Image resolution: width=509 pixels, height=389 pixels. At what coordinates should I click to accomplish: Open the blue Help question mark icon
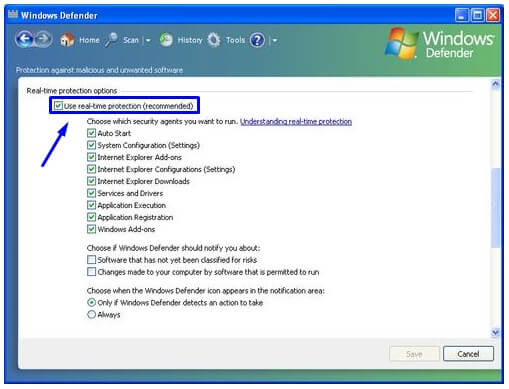[x=257, y=40]
